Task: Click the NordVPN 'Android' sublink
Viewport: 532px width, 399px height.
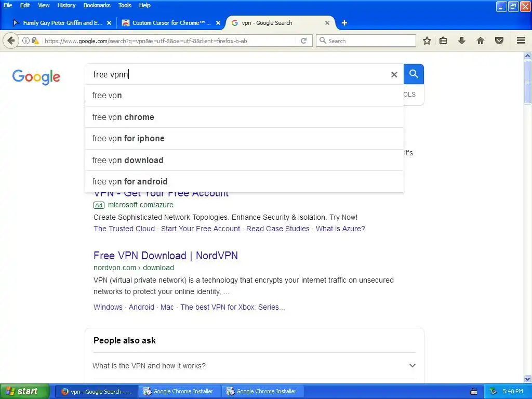Action: (141, 307)
